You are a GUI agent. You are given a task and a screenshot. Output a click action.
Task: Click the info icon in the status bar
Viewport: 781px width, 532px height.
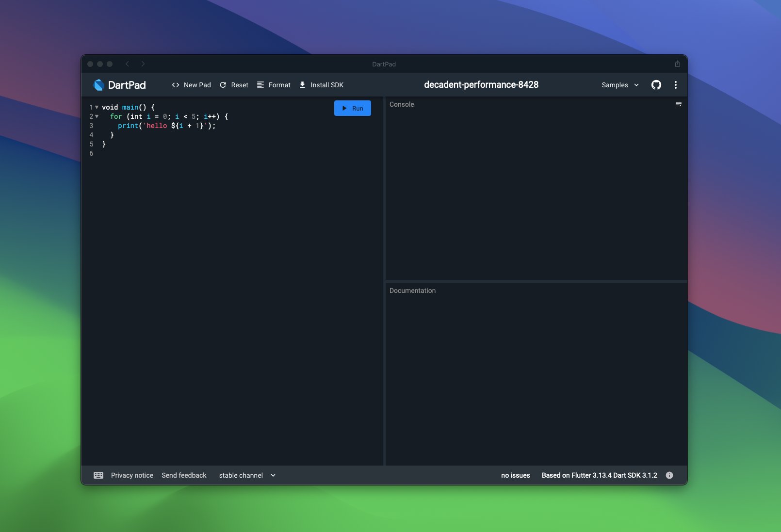coord(670,475)
